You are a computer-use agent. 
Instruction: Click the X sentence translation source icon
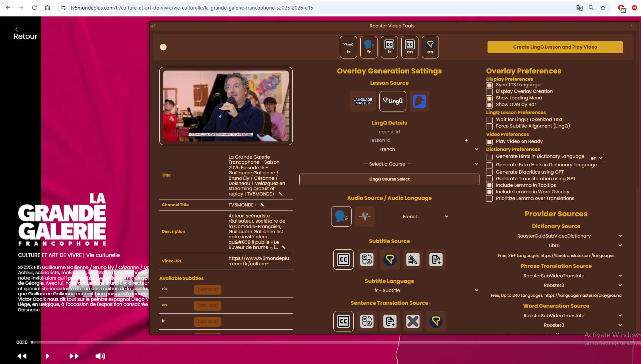[413, 321]
